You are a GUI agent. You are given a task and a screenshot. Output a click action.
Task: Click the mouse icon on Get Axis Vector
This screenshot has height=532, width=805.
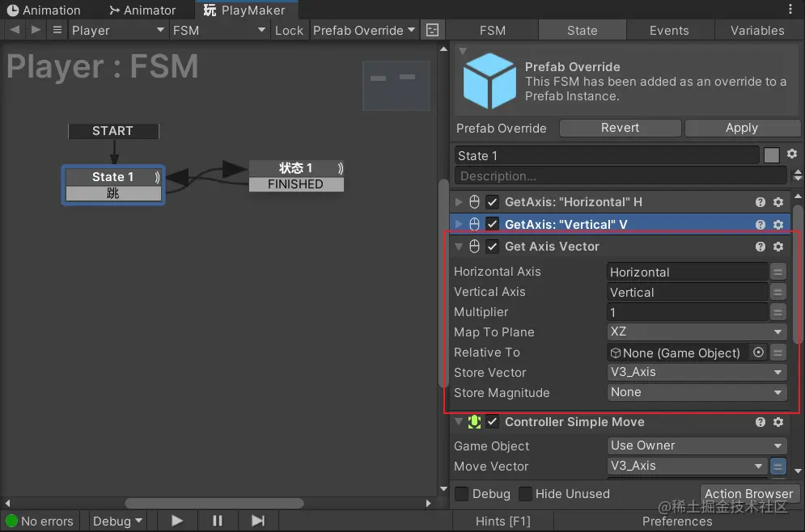(474, 247)
